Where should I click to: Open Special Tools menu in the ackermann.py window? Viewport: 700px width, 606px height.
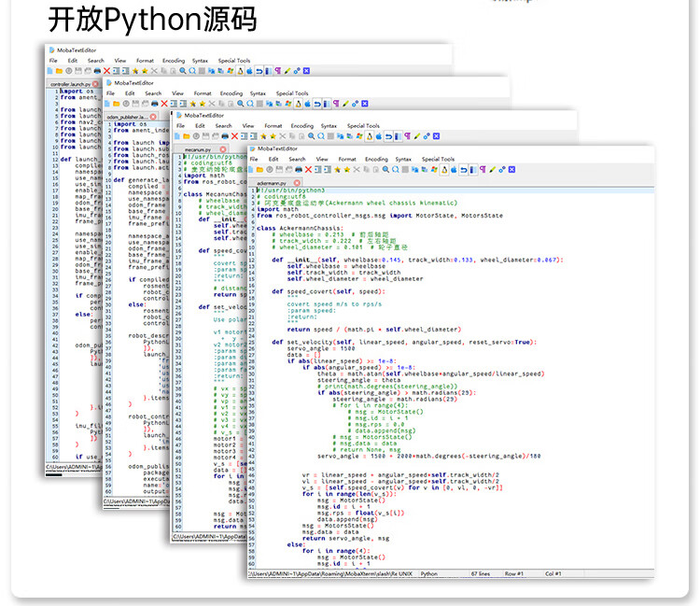(x=438, y=160)
